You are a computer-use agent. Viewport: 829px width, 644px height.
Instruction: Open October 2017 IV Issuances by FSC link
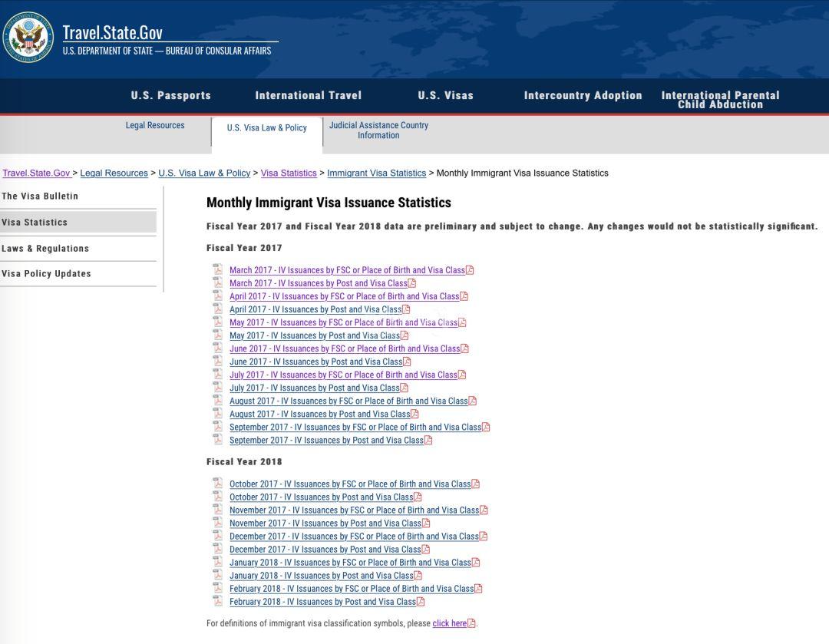tap(350, 484)
